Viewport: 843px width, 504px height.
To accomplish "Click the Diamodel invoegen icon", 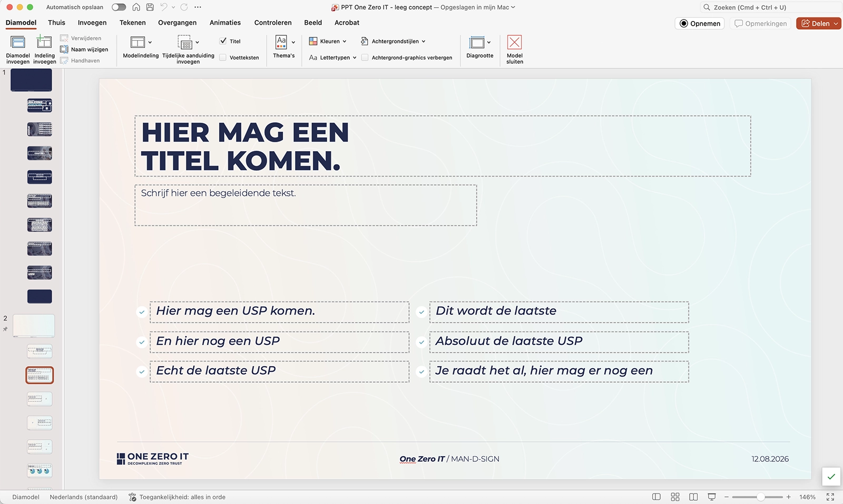I will 18,43.
